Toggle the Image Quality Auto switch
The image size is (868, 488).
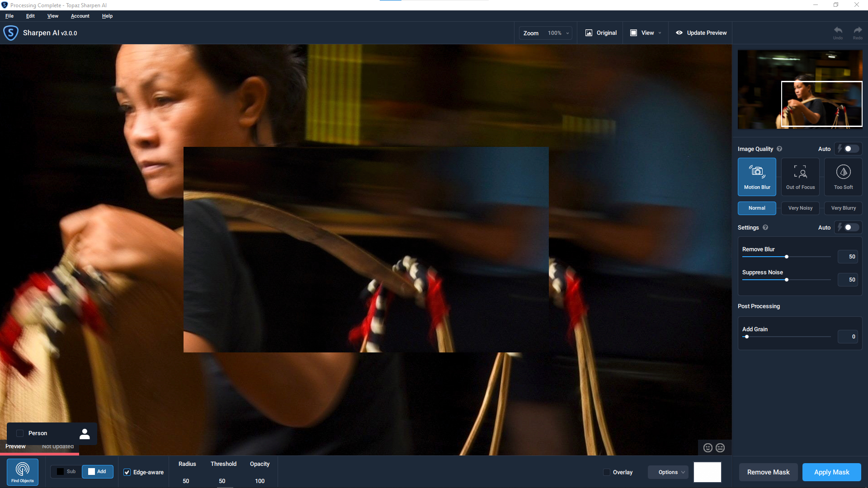click(850, 149)
